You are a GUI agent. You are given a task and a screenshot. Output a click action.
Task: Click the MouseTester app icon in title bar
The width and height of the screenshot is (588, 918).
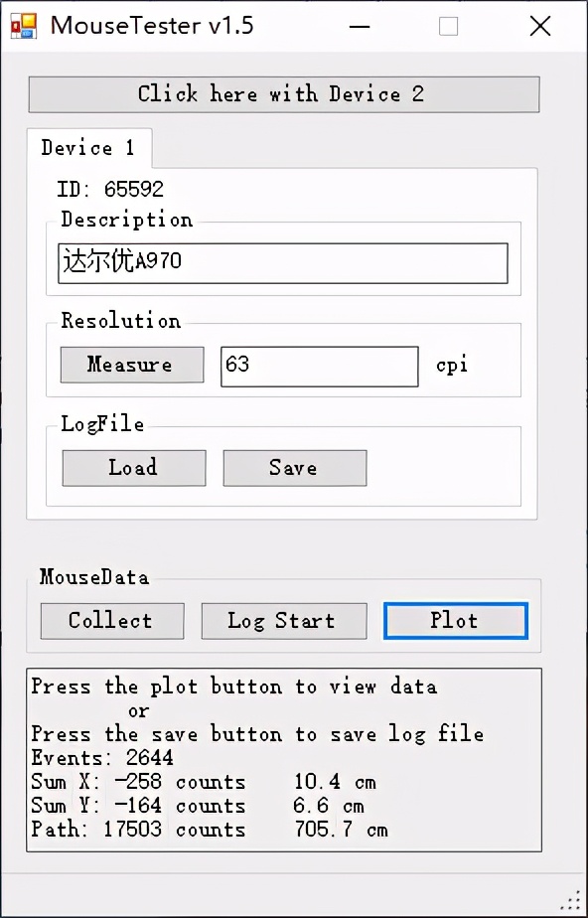click(x=24, y=26)
